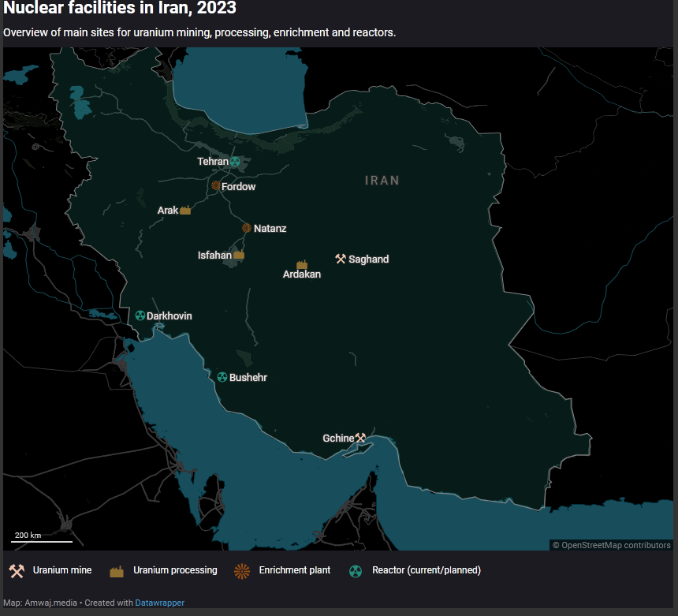Click the Bushehr text label
This screenshot has height=616, width=678.
(x=248, y=378)
